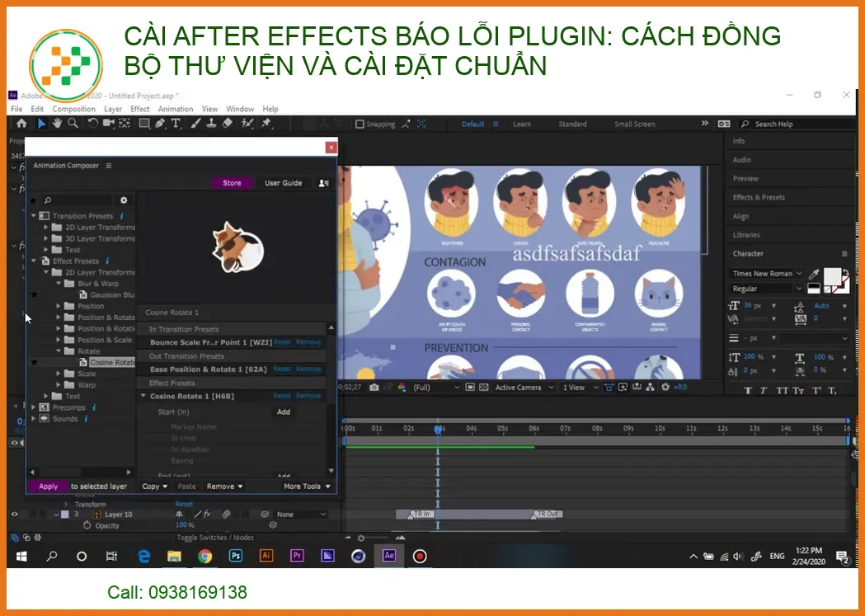Viewport: 865px width, 616px height.
Task: Select the Zoom magnifier tool
Action: point(73,124)
